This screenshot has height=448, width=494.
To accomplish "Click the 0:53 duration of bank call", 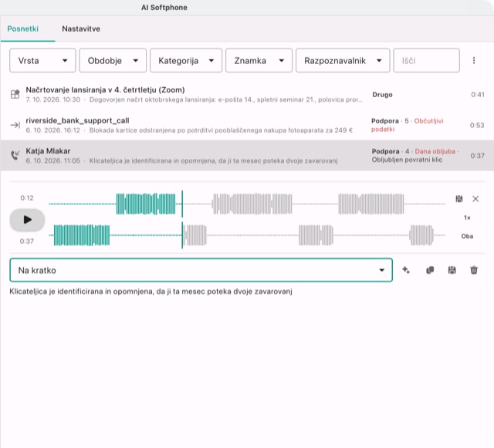I will point(477,125).
